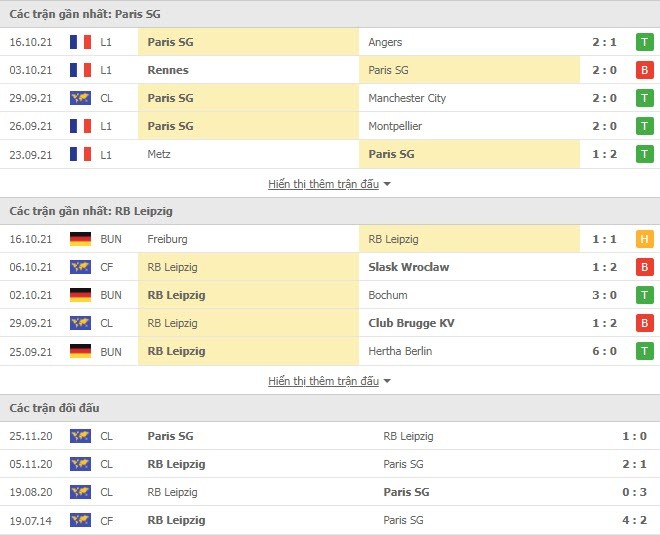
Task: Click the Germany flag on Freiburg match row
Action: 80,239
